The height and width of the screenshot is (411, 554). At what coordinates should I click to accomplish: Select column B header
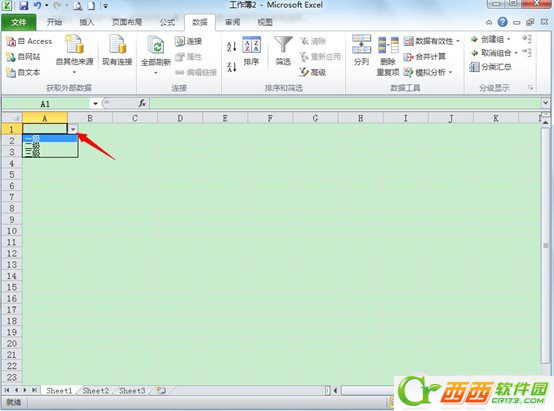(90, 118)
